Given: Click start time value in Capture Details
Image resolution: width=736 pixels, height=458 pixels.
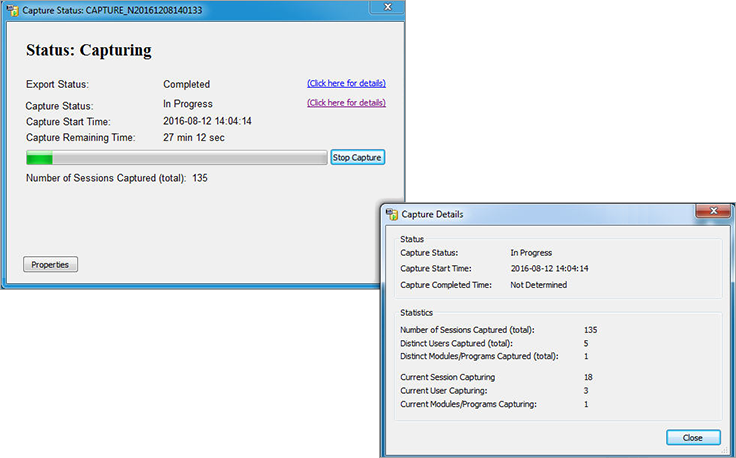Looking at the screenshot, I should coord(549,268).
